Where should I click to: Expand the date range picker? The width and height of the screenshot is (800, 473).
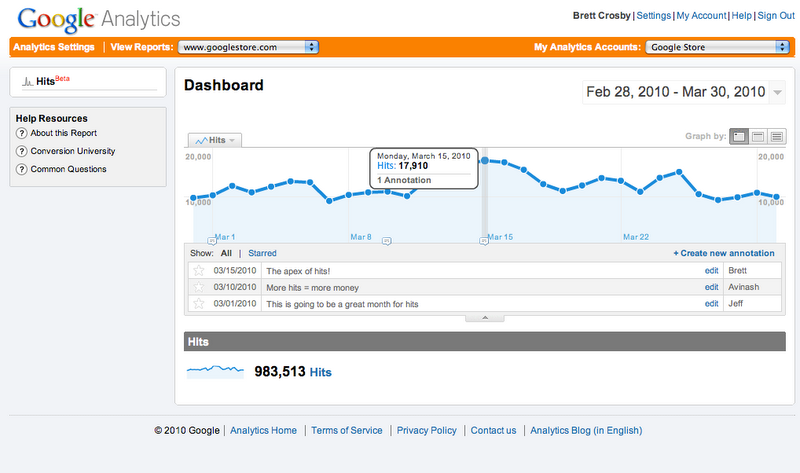pos(778,92)
